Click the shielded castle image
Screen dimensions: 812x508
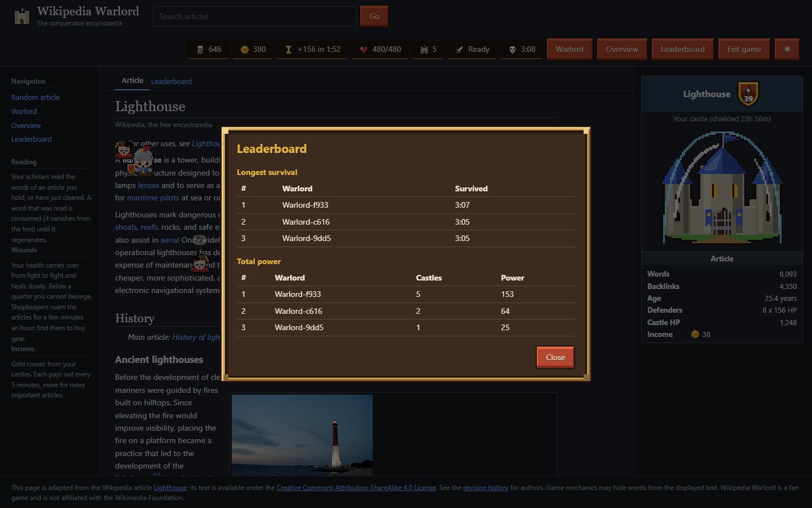(x=722, y=187)
